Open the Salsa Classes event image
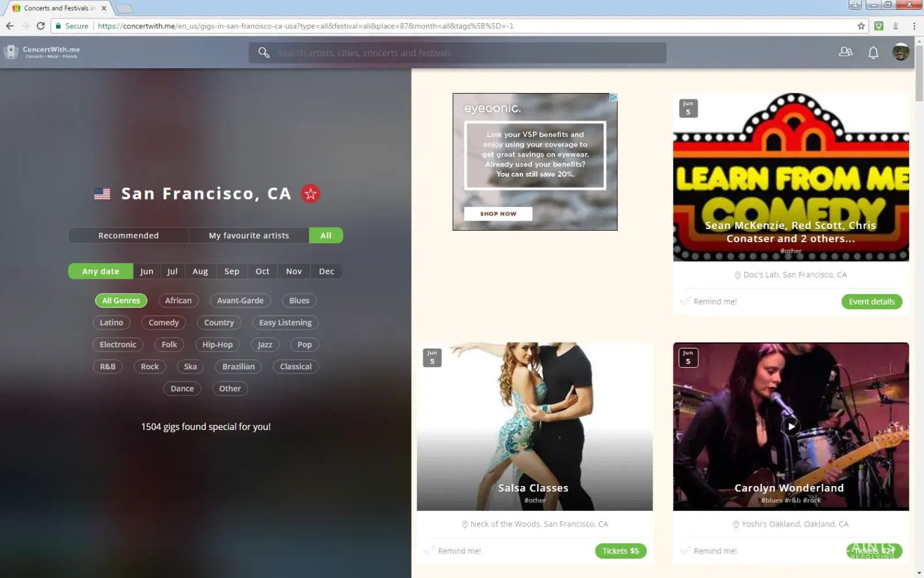Viewport: 924px width, 578px height. click(x=535, y=427)
